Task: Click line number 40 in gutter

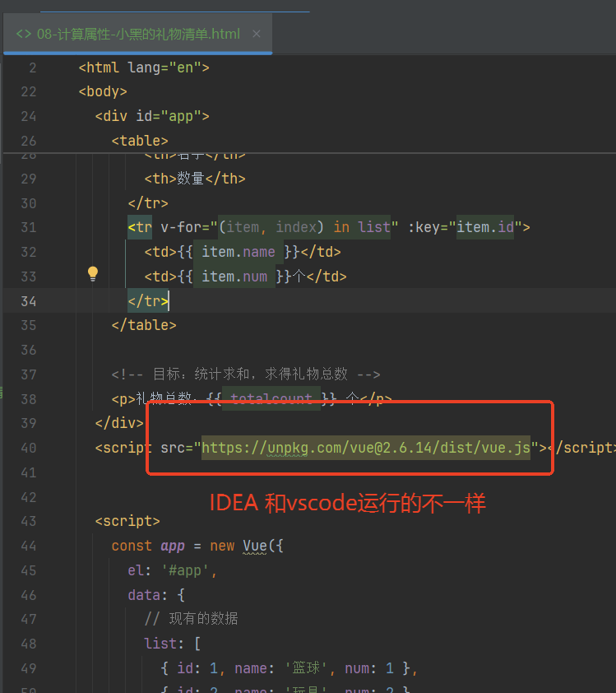Action: (x=28, y=449)
